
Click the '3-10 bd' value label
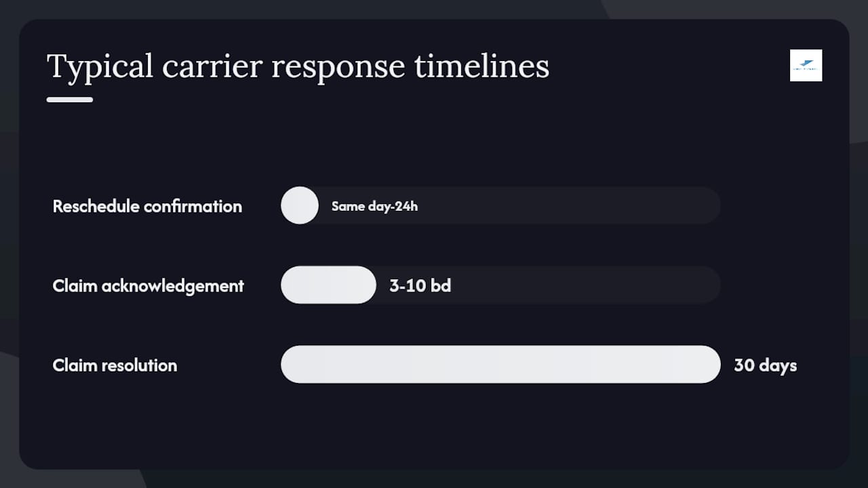(420, 285)
